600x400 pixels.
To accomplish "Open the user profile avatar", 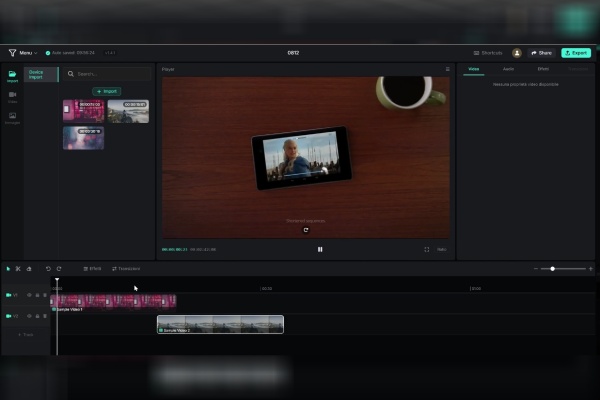I will [517, 53].
